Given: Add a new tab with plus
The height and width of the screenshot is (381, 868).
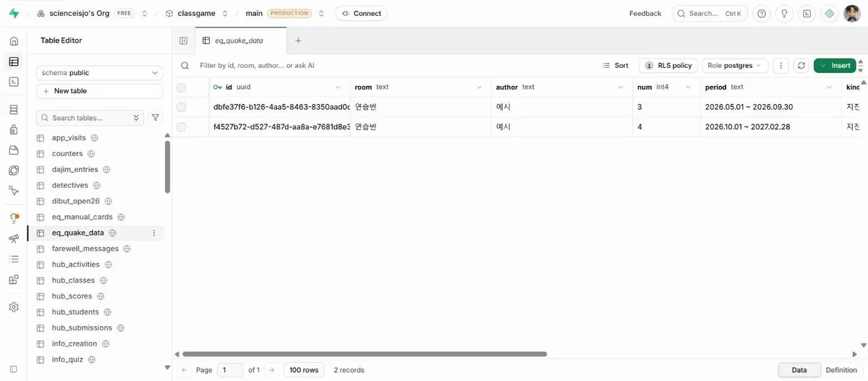Looking at the screenshot, I should point(298,41).
